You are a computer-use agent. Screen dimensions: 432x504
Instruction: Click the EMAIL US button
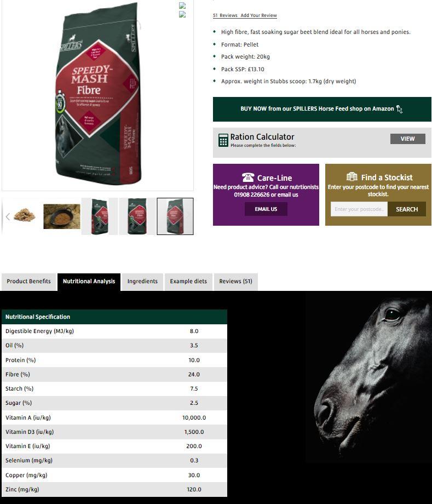pyautogui.click(x=266, y=209)
